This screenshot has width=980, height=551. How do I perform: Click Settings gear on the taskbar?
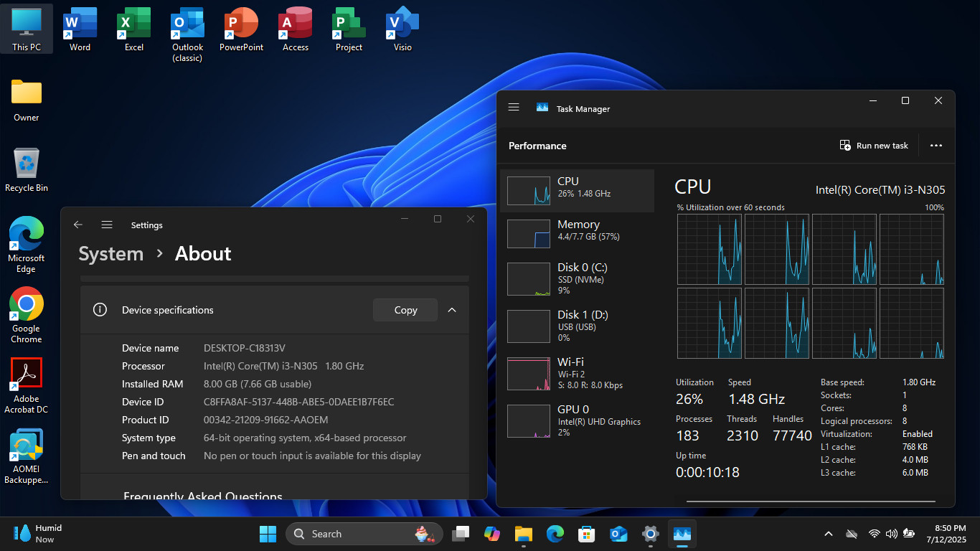[650, 534]
